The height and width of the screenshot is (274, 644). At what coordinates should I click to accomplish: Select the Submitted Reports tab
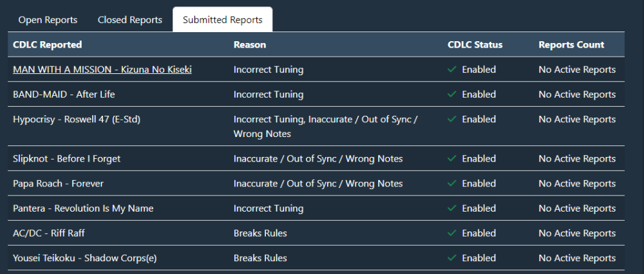pyautogui.click(x=222, y=20)
